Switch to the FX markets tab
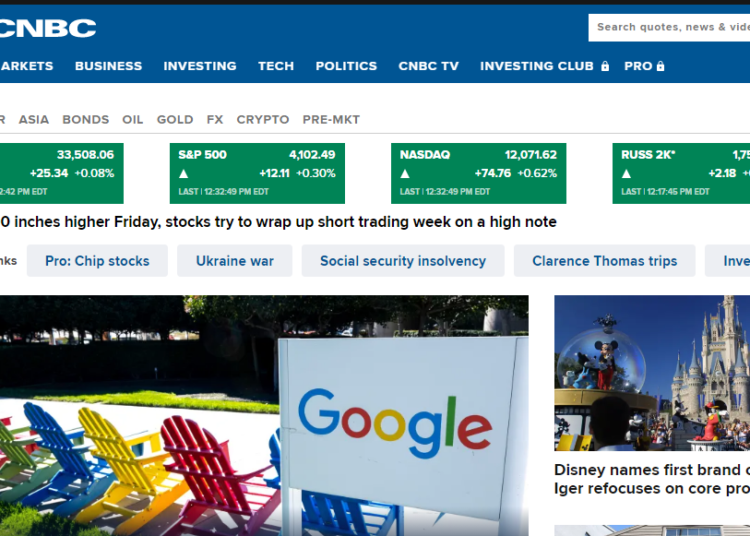 (x=215, y=120)
